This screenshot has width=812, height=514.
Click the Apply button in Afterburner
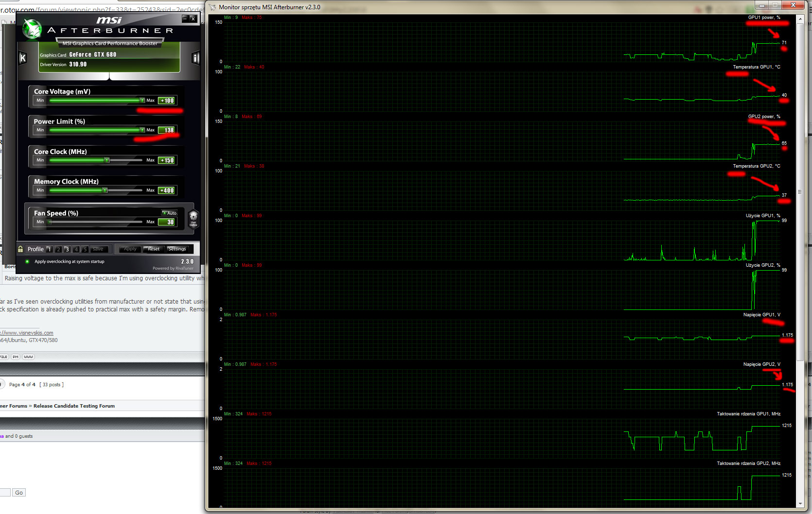coord(130,249)
